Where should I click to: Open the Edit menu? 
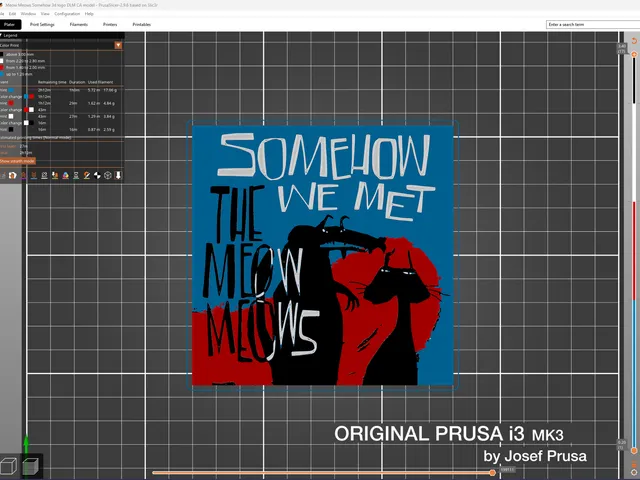pyautogui.click(x=12, y=14)
